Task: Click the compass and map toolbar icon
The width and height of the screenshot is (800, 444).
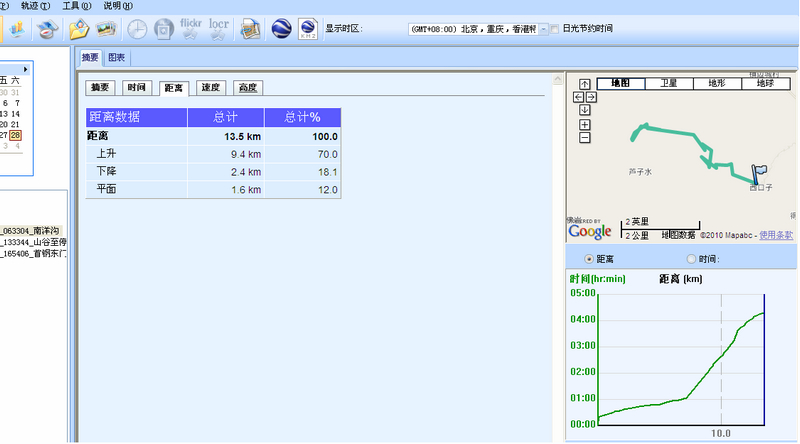Action: (x=47, y=29)
